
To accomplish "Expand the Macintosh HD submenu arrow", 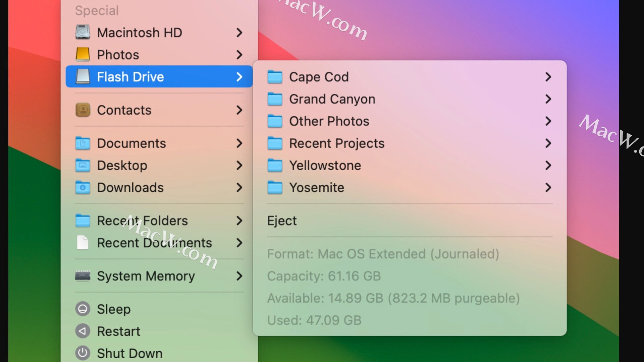I will tap(239, 33).
